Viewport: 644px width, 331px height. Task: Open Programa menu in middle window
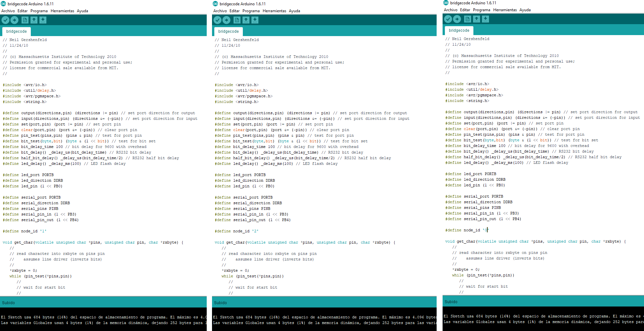(x=251, y=11)
